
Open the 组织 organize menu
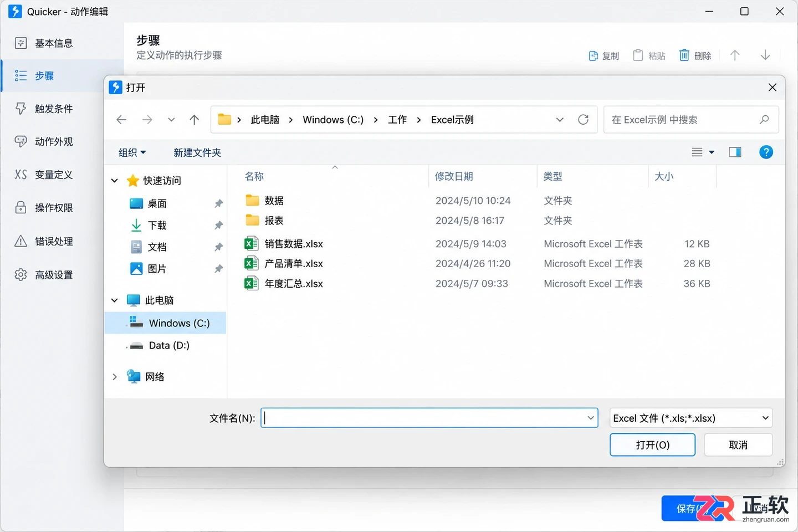click(x=132, y=152)
